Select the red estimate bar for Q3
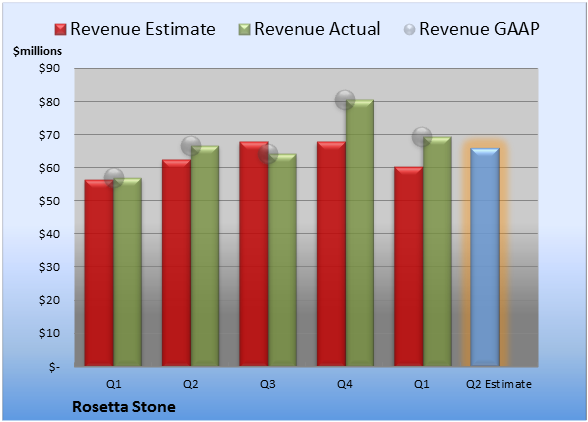 click(x=254, y=254)
